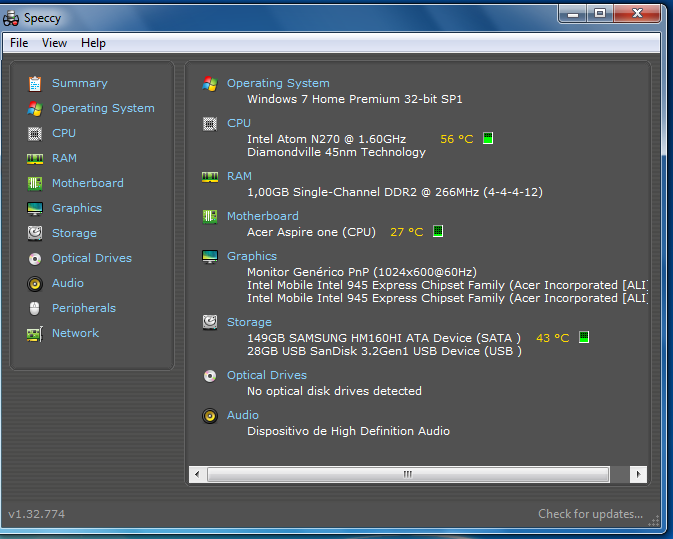The image size is (673, 539).
Task: Click the Graphics monitor icon in summary pane
Action: [210, 257]
